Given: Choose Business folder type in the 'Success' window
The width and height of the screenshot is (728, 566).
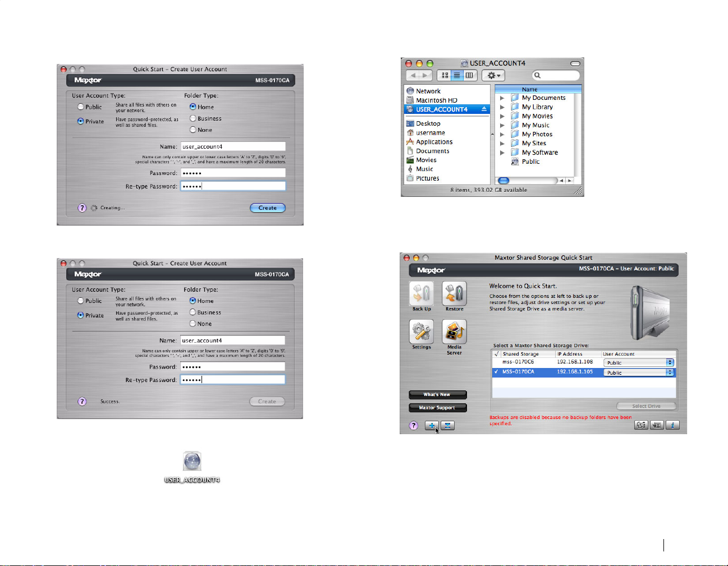Looking at the screenshot, I should pyautogui.click(x=193, y=312).
